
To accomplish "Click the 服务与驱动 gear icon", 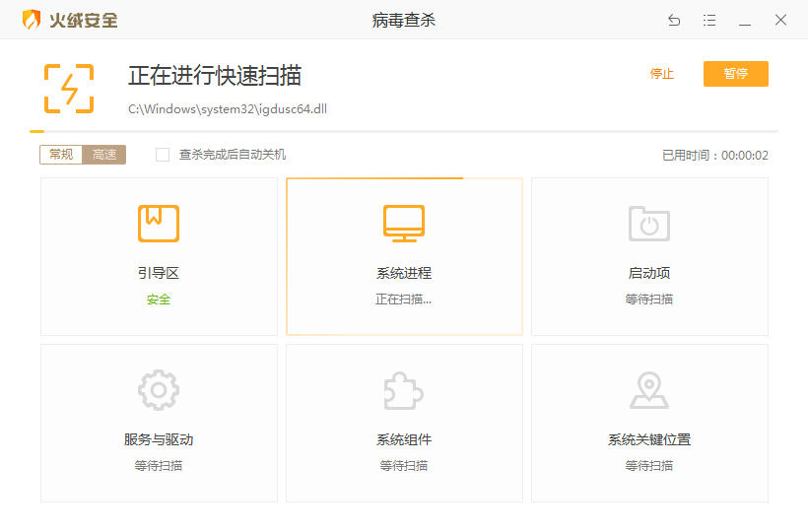I will 158,390.
